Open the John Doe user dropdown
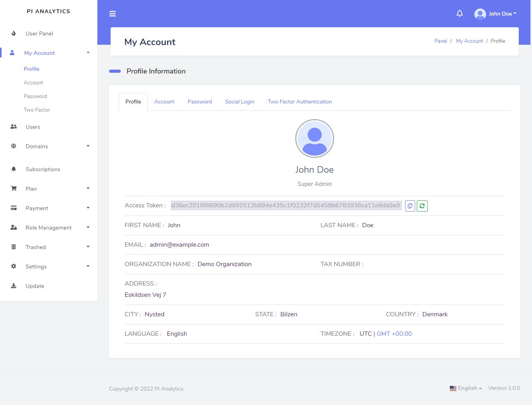Screen dimensions: 532x405 pos(495,14)
